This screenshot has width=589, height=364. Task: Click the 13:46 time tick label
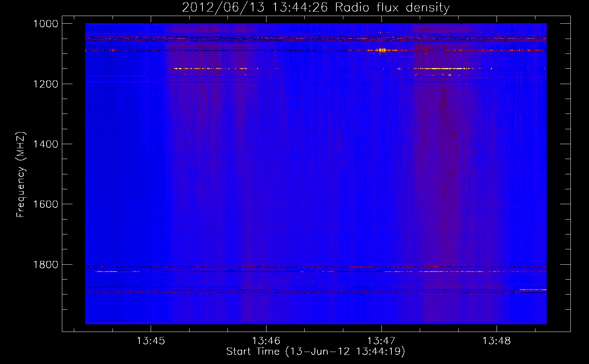266,341
